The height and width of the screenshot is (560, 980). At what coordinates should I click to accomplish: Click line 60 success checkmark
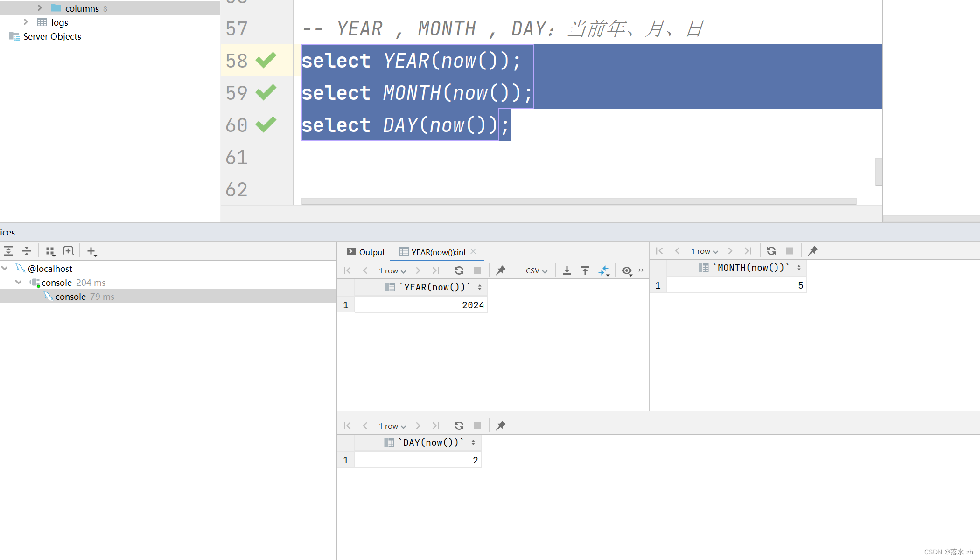pyautogui.click(x=266, y=124)
